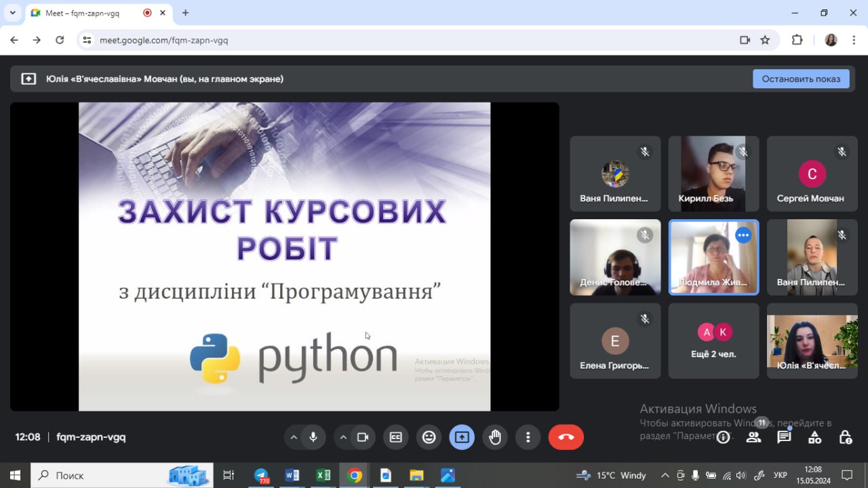Open the chat with everyone panel
The width and height of the screenshot is (868, 488).
784,437
